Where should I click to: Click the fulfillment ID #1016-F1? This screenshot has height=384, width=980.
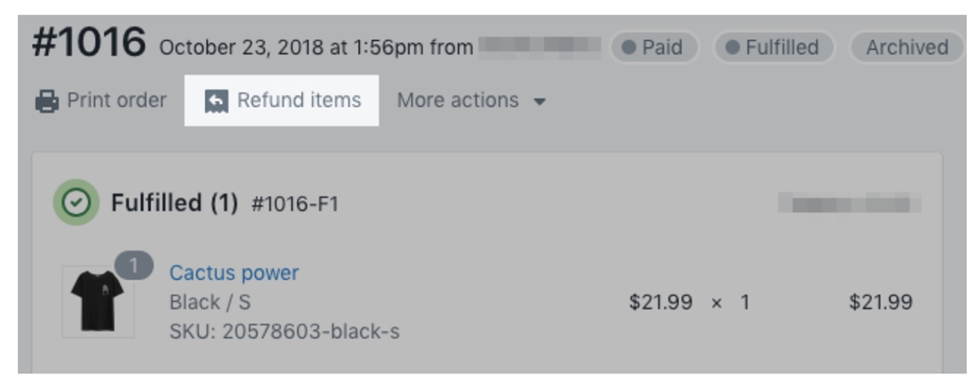click(x=294, y=204)
